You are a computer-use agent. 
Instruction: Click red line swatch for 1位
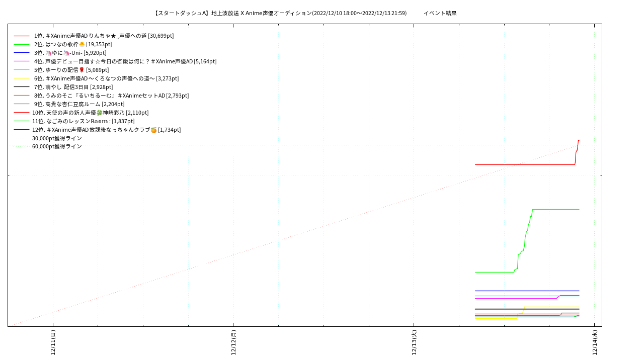22,36
